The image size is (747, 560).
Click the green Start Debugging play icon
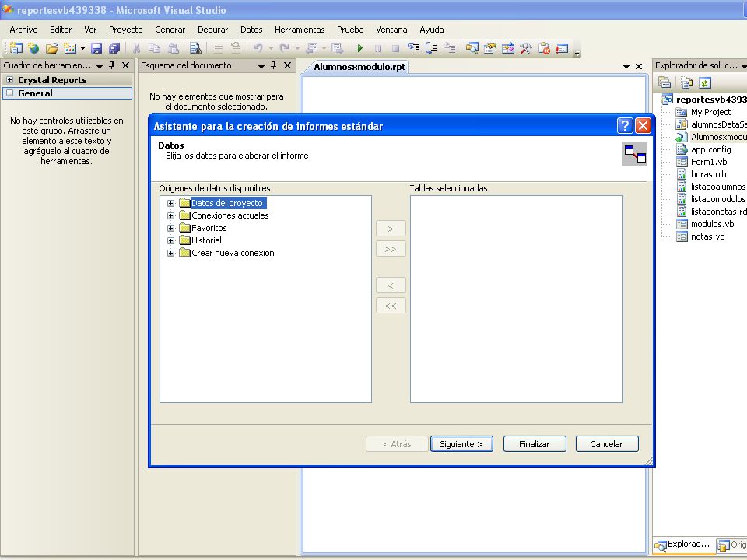click(360, 48)
